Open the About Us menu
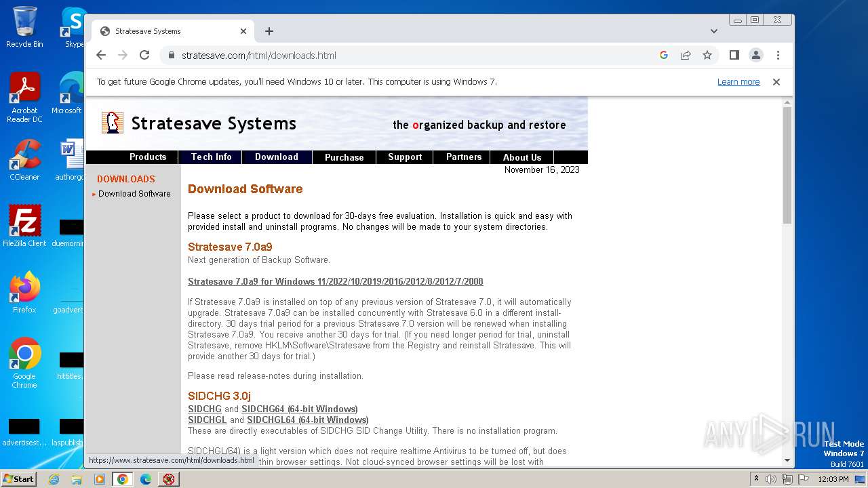This screenshot has width=868, height=488. pos(522,157)
